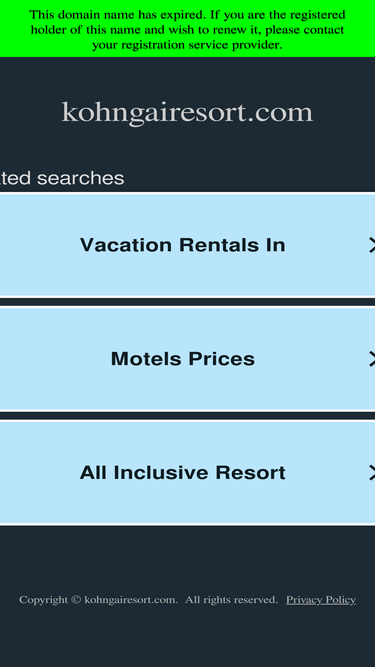The width and height of the screenshot is (375, 667).
Task: Click the arrow beside All Inclusive Resort
Action: click(x=372, y=473)
